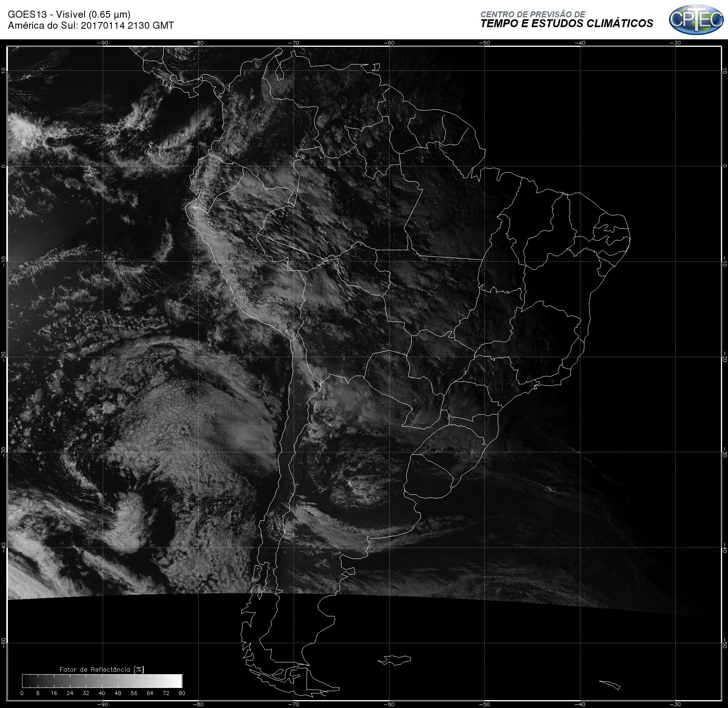
Task: Click the '-40' latitude label on left axis
Action: coord(4,547)
